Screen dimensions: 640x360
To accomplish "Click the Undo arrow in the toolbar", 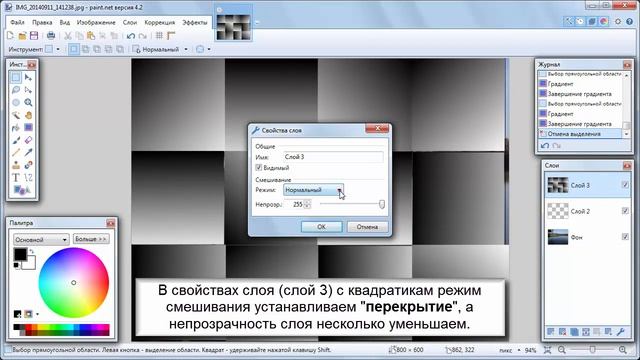I will (131, 36).
